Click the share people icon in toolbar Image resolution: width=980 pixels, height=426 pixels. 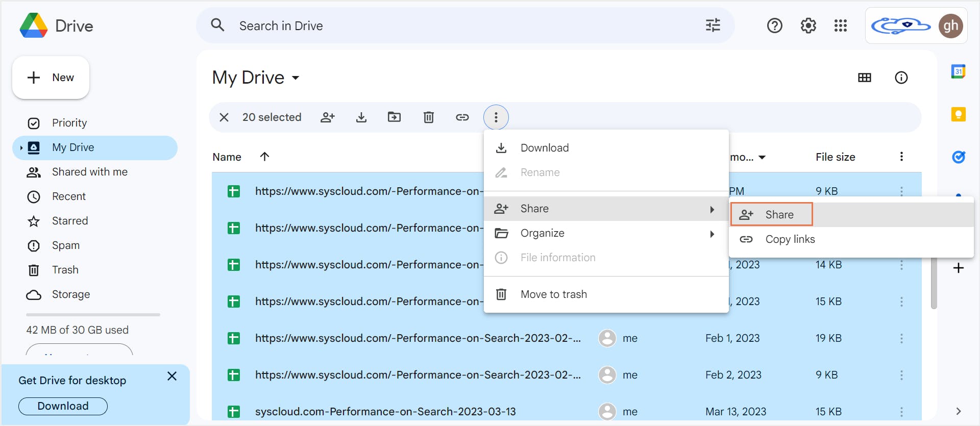coord(327,117)
